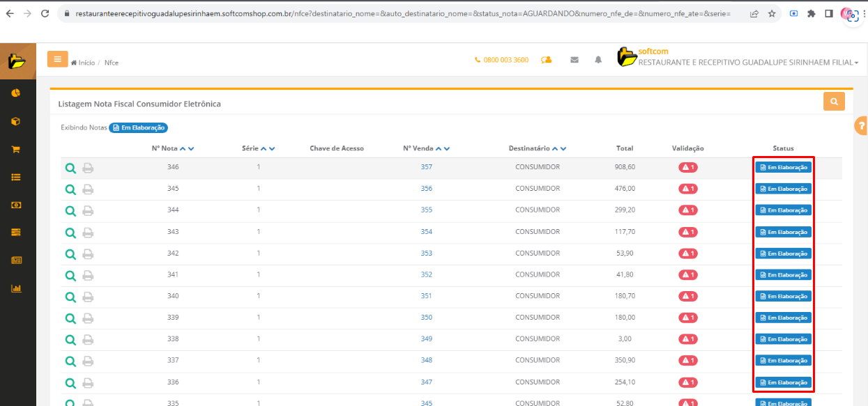Image resolution: width=868 pixels, height=406 pixels.
Task: Expand the Restaurante e Recepitivo Guadalupe account dropdown
Action: [x=748, y=63]
